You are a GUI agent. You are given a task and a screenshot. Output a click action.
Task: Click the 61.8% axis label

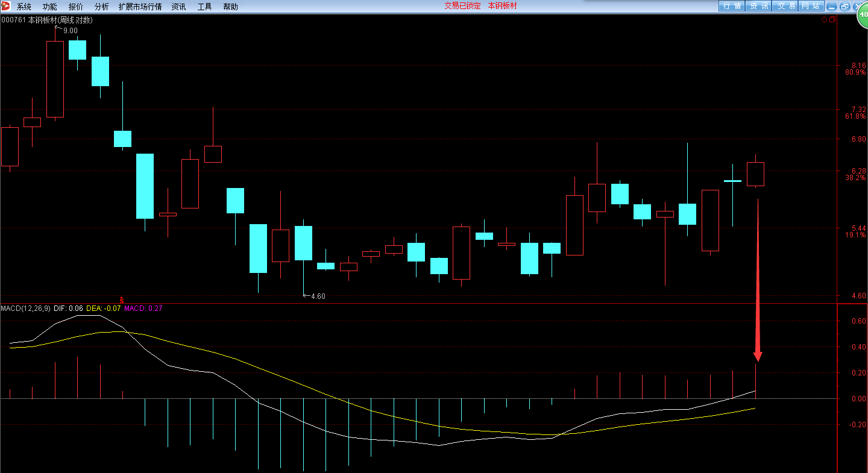tap(855, 116)
